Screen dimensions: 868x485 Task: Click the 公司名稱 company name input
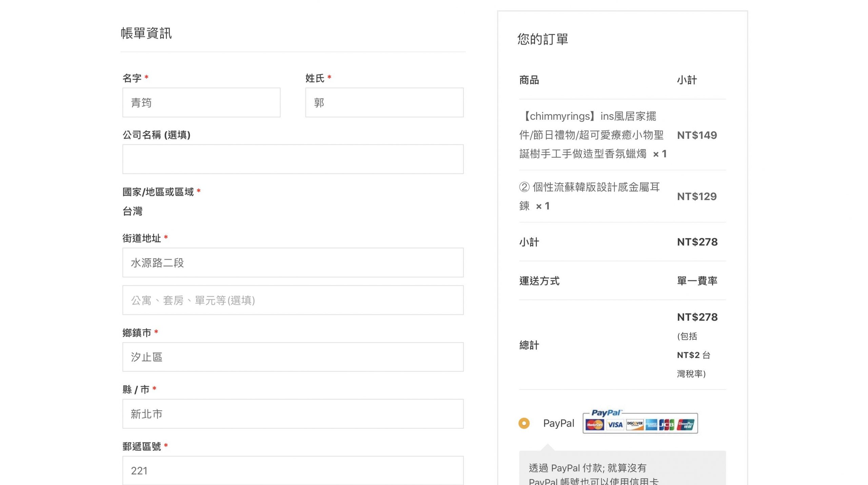click(x=293, y=159)
